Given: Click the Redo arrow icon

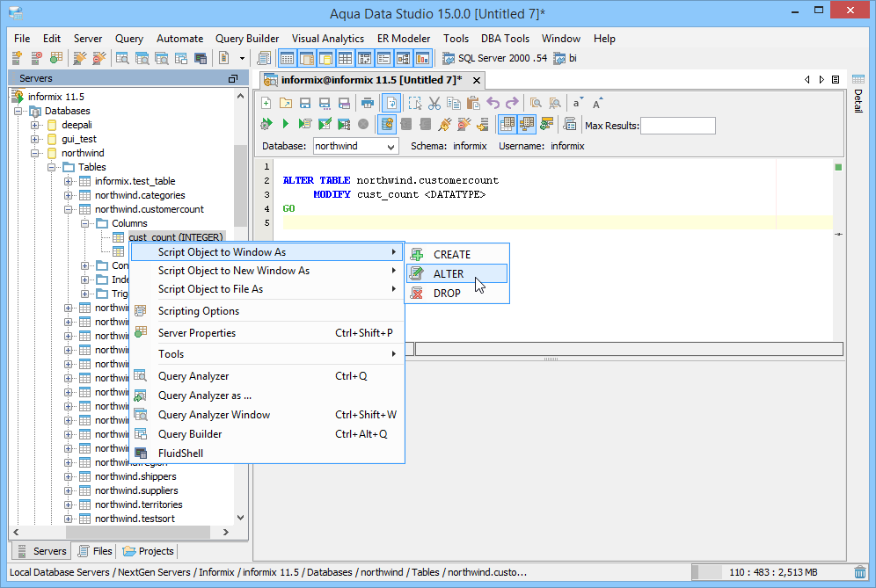Looking at the screenshot, I should pos(512,104).
